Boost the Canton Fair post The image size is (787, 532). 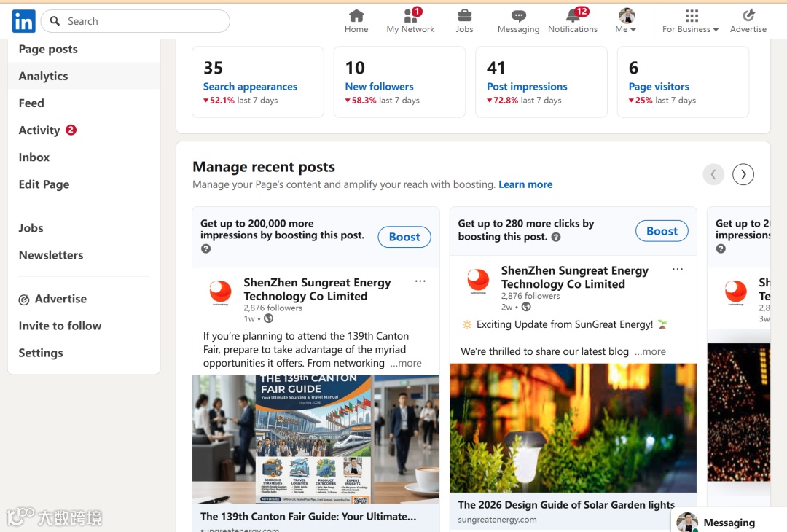404,237
